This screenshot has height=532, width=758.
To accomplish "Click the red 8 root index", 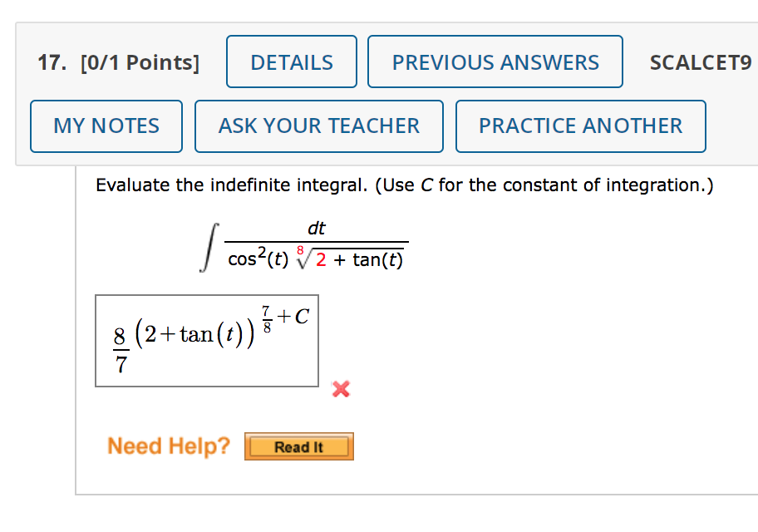I will (301, 249).
